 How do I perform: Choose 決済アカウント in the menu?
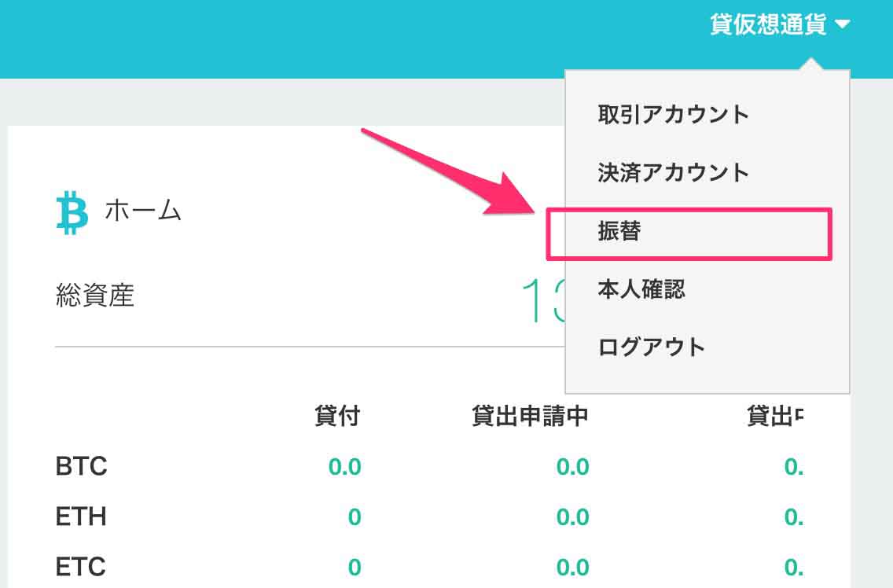pos(673,173)
